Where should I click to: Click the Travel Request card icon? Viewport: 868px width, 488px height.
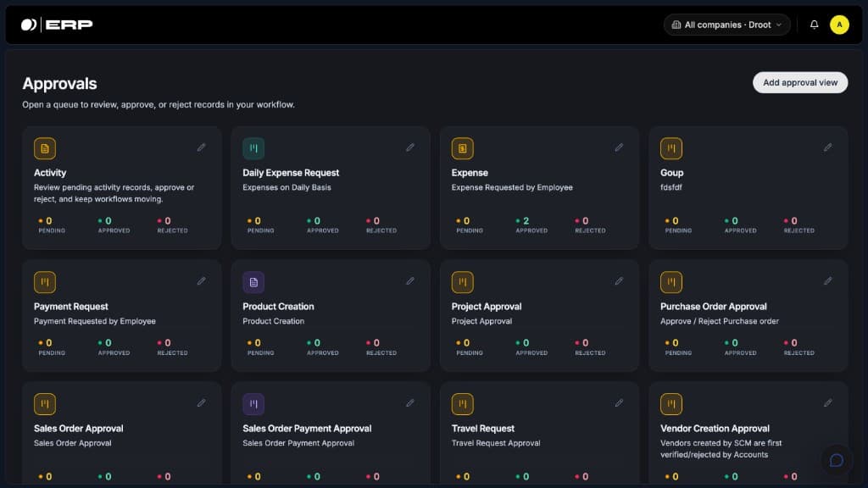pos(462,404)
